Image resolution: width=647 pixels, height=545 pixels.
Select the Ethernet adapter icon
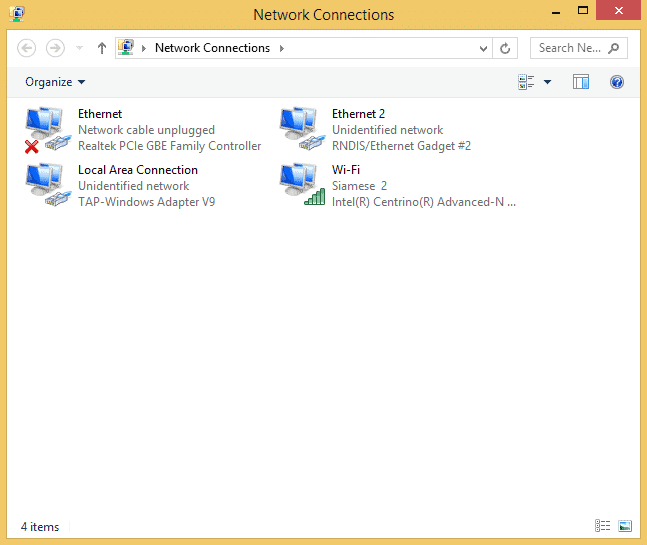48,130
